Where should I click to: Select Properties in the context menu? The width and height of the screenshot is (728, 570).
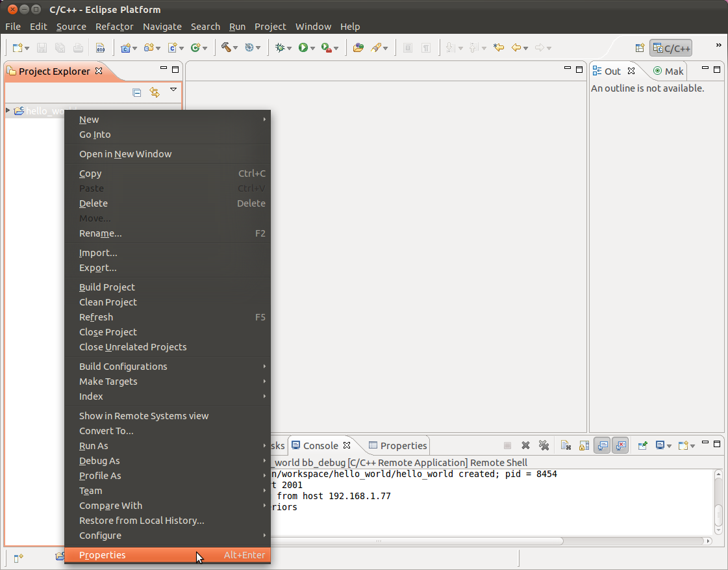(x=168, y=555)
